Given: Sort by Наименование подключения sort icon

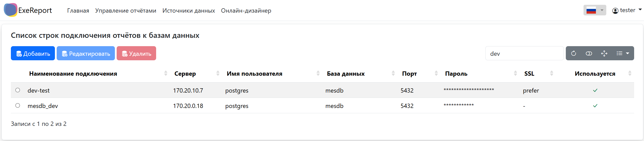Looking at the screenshot, I should (x=166, y=73).
